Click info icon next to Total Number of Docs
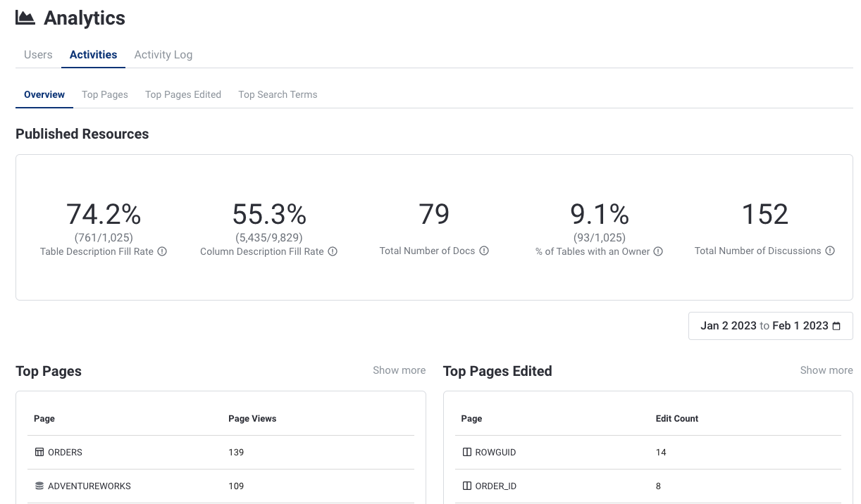The height and width of the screenshot is (504, 861). [484, 251]
